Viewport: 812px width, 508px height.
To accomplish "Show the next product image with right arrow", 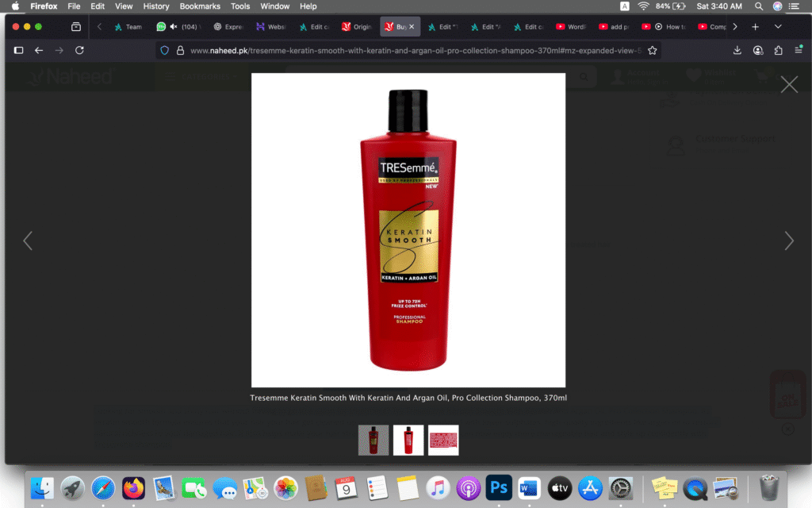I will coord(788,241).
